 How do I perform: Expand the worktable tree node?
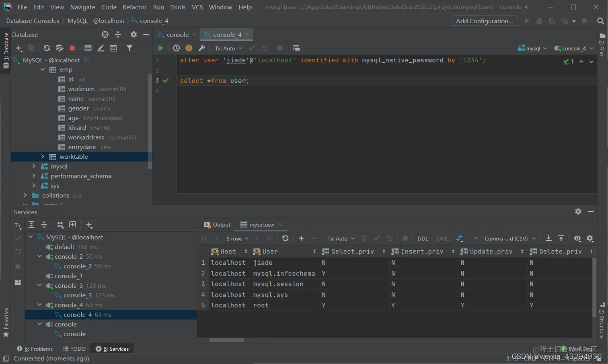[43, 157]
